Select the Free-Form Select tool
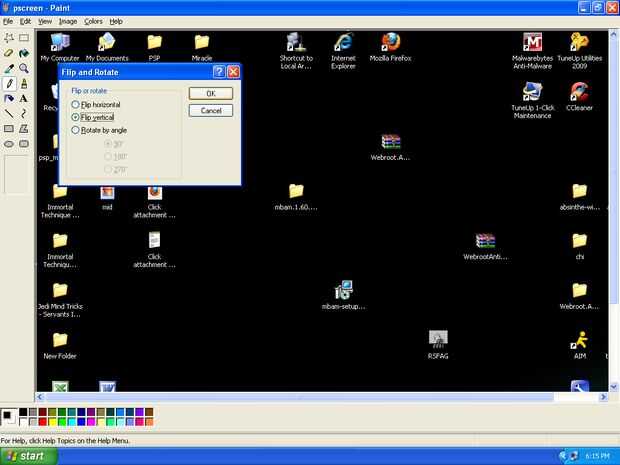Image resolution: width=620 pixels, height=465 pixels. (x=9, y=38)
